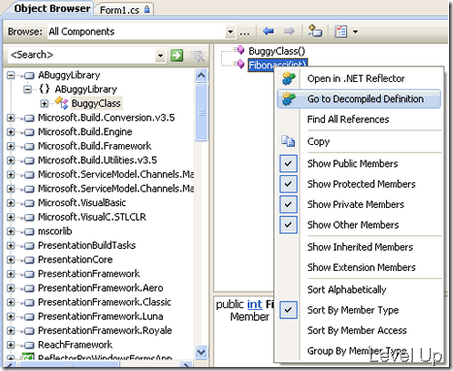Click the Reflector icon beside Open in .NET Reflector
453x371 pixels.
click(x=288, y=79)
